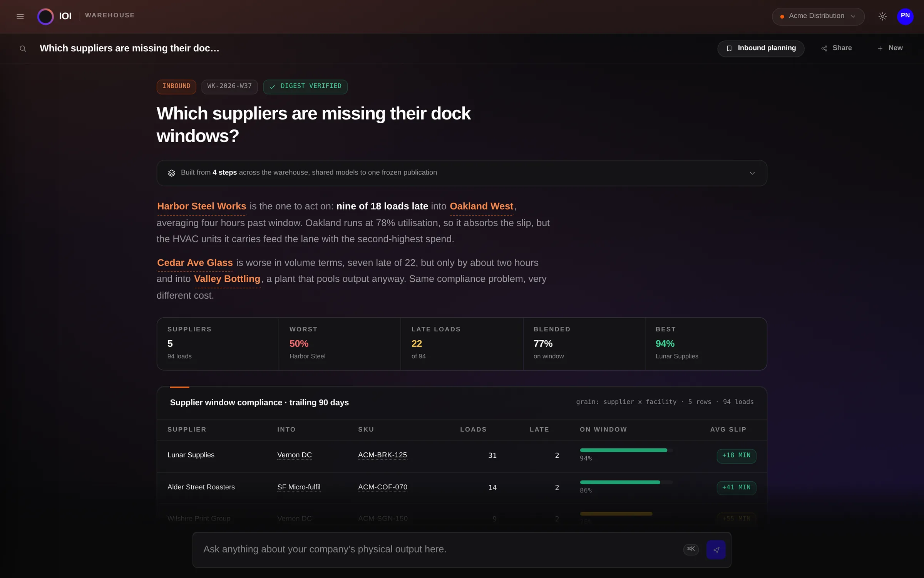The image size is (924, 578).
Task: Open the Acme Distribution workspace dropdown
Action: click(x=818, y=16)
